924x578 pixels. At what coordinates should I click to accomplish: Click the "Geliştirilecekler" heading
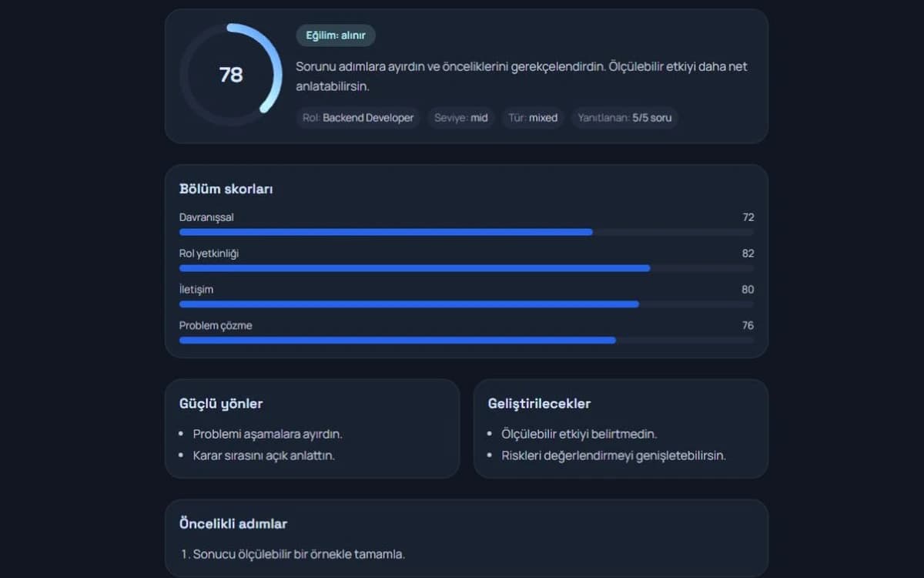pyautogui.click(x=539, y=404)
